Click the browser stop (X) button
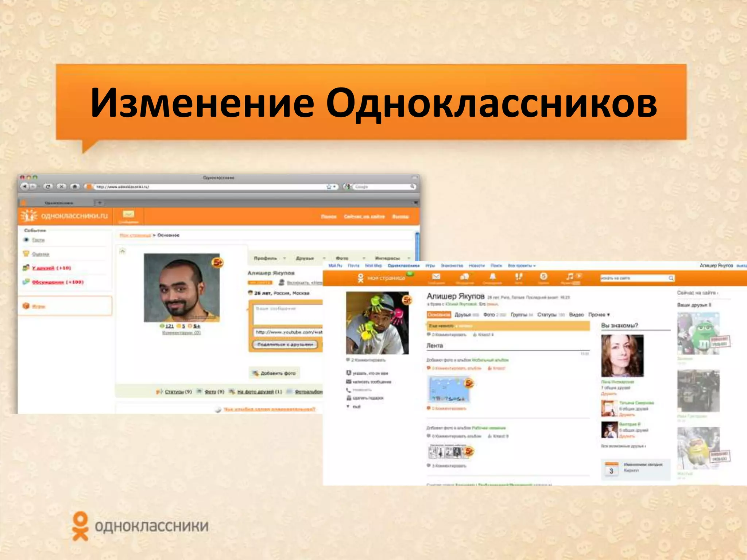 (61, 186)
